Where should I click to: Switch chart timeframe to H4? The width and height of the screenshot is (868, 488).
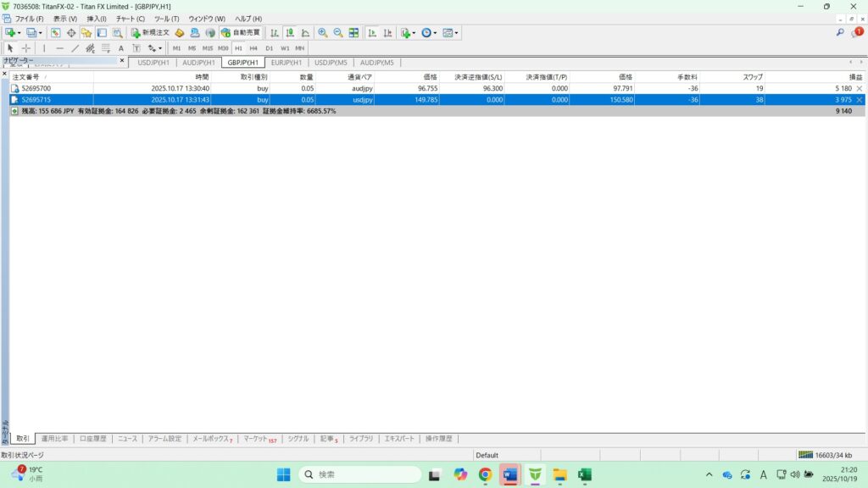(x=253, y=48)
